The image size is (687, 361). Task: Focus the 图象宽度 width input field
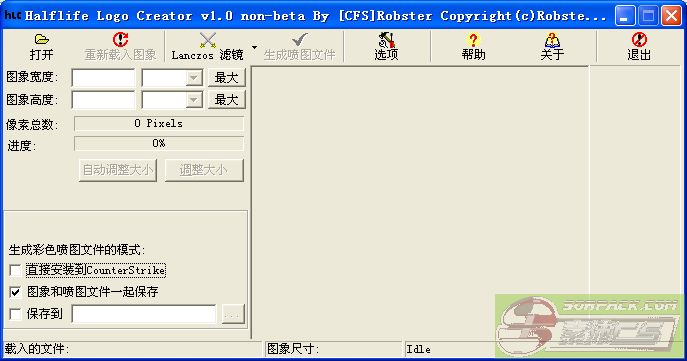103,78
